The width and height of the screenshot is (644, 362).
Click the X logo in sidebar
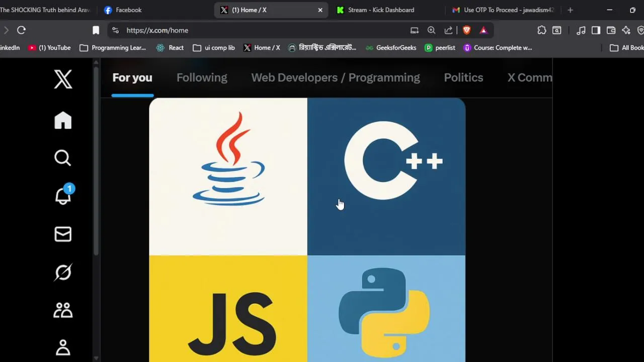click(63, 79)
